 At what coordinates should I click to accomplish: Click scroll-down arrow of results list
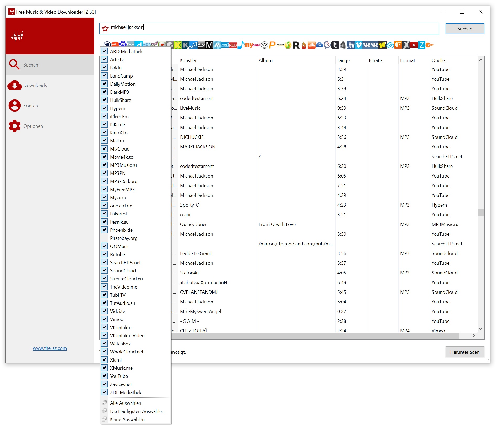click(481, 329)
